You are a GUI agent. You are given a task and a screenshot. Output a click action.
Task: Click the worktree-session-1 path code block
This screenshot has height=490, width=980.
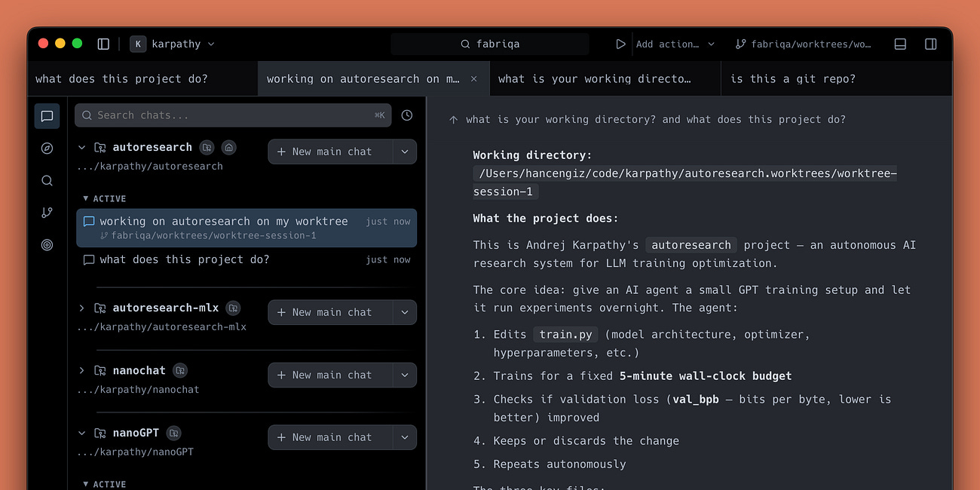click(685, 182)
